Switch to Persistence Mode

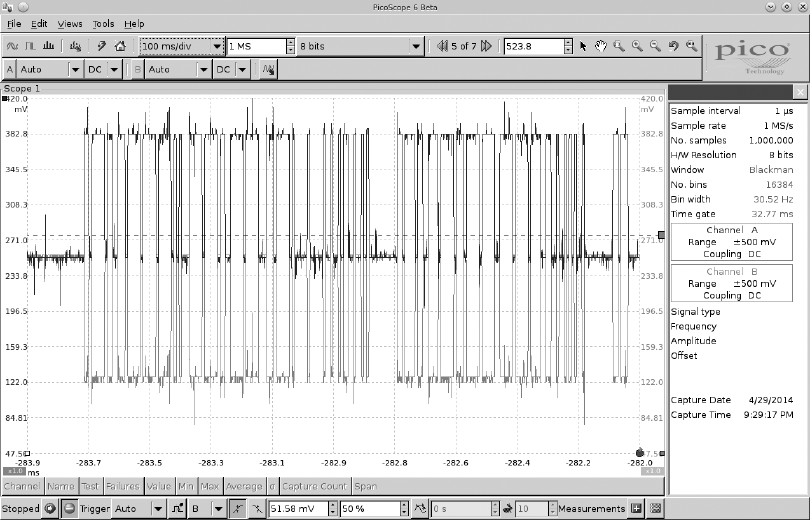pos(30,46)
